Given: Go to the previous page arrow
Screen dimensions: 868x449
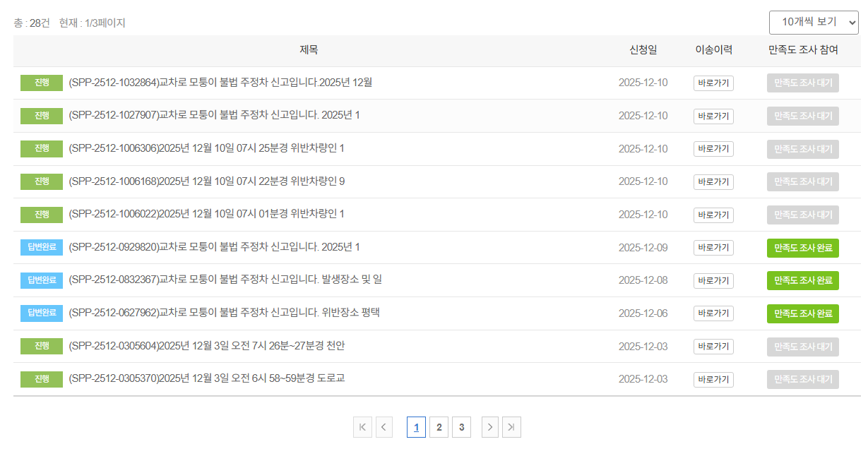Looking at the screenshot, I should (384, 426).
